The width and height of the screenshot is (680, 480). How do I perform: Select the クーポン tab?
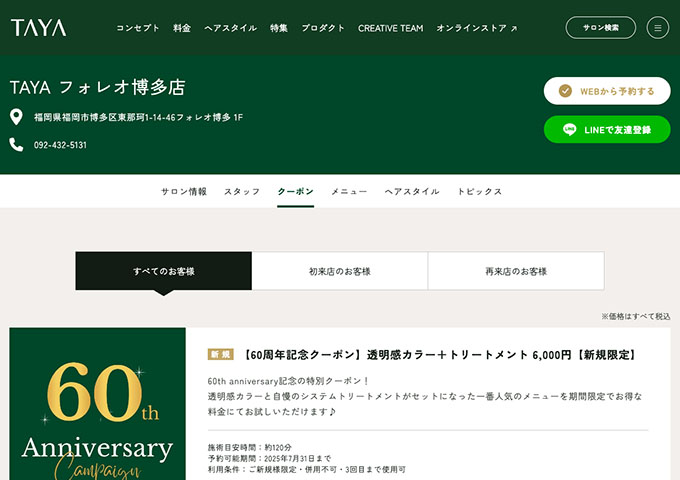pyautogui.click(x=295, y=191)
